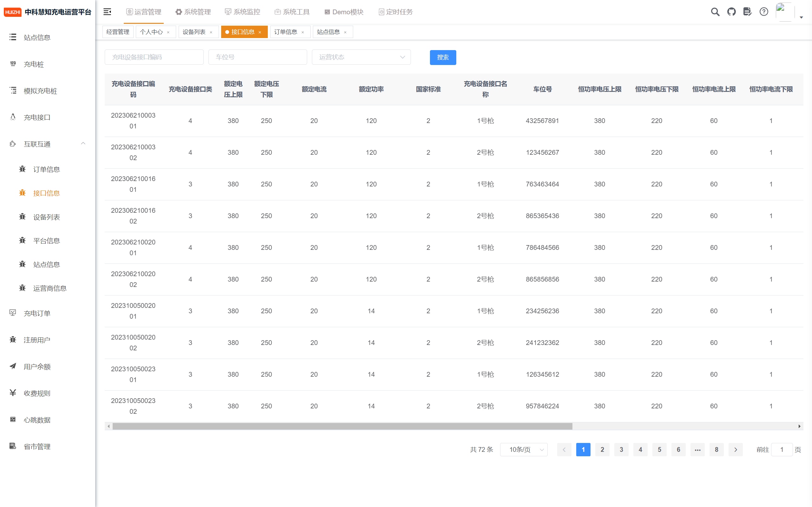Open 平台信息 submenu item
Screen dimensions: 812x507
click(48, 241)
